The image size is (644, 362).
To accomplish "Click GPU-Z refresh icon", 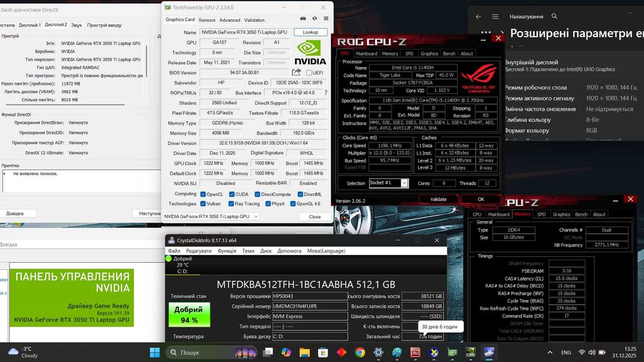I will click(315, 19).
